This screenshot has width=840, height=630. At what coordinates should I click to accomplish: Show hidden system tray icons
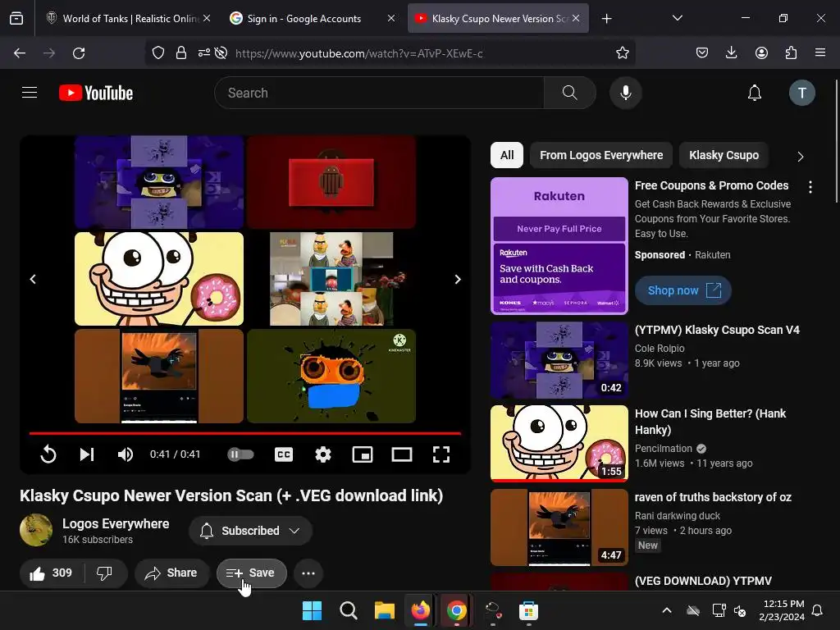666,610
